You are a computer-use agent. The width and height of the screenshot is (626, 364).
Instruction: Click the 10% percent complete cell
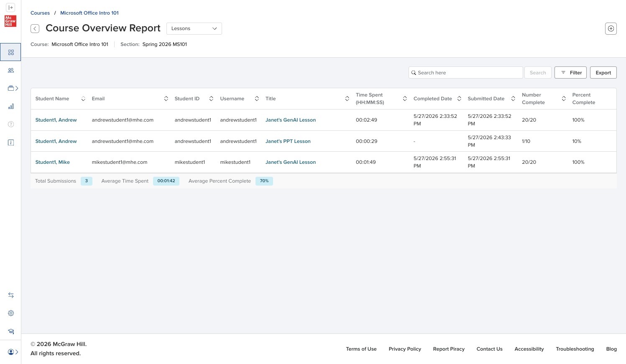[577, 141]
